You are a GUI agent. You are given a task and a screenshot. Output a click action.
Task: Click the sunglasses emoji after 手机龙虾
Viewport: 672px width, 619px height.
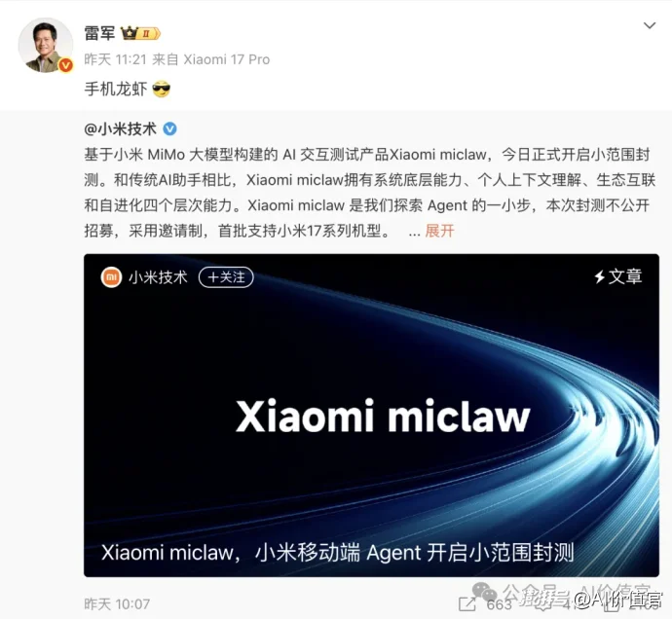point(161,90)
